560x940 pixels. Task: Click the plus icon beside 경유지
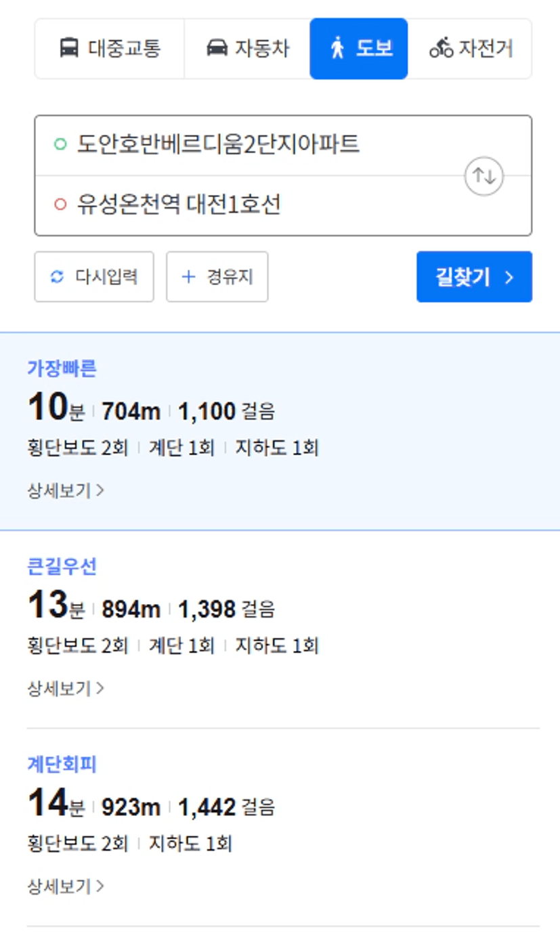[x=189, y=276]
